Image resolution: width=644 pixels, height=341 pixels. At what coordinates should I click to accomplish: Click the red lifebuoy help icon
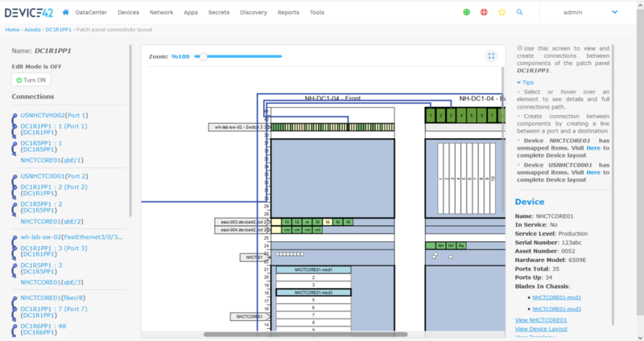(x=484, y=12)
